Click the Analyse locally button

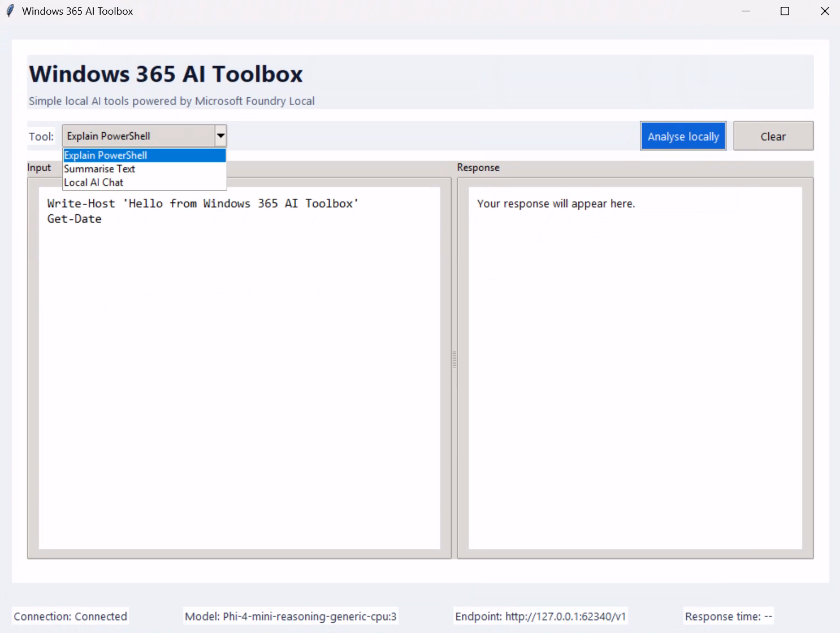click(x=683, y=136)
